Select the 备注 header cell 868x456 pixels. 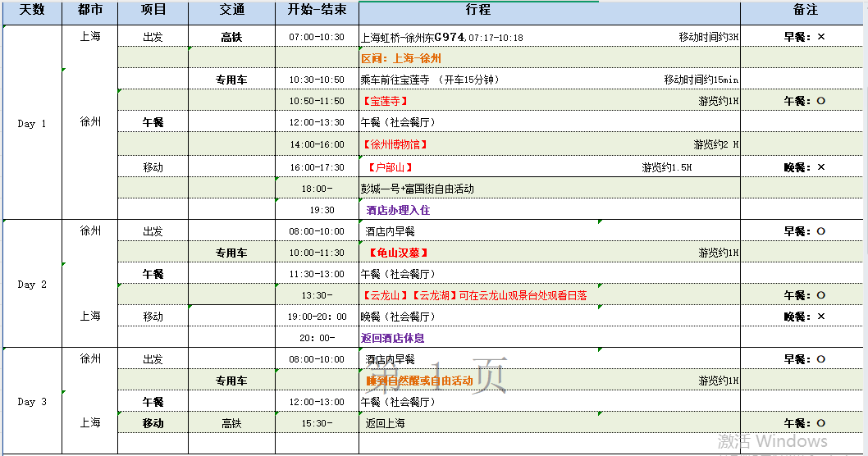[x=804, y=11]
